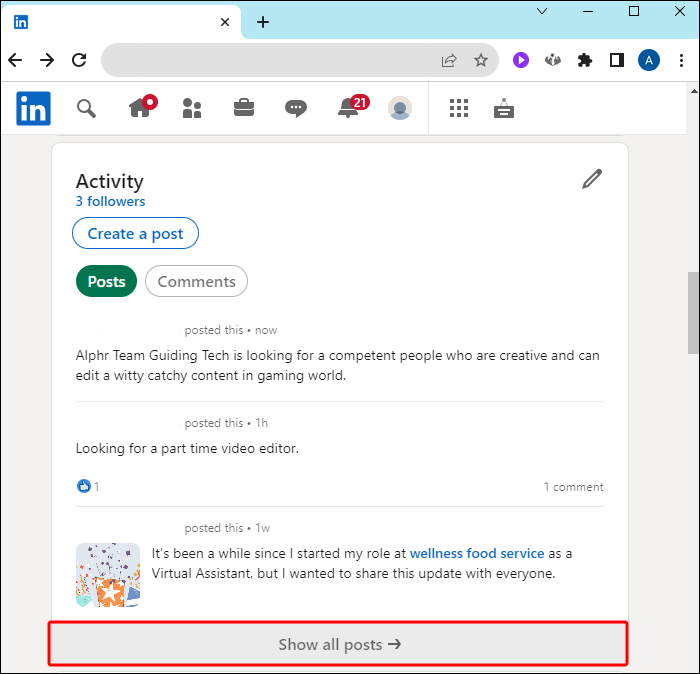Screen dimensions: 700x674
Task: Click the Post a job icon
Action: [x=504, y=108]
